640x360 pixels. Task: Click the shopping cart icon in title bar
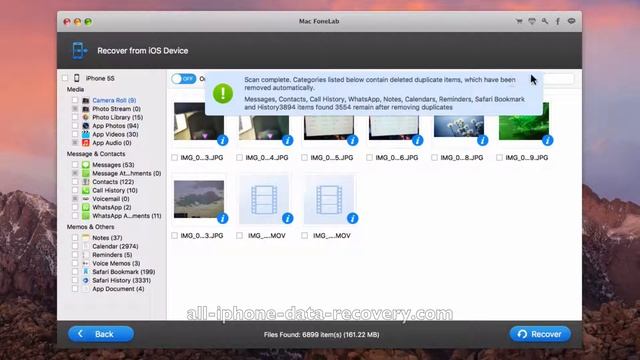[x=519, y=21]
